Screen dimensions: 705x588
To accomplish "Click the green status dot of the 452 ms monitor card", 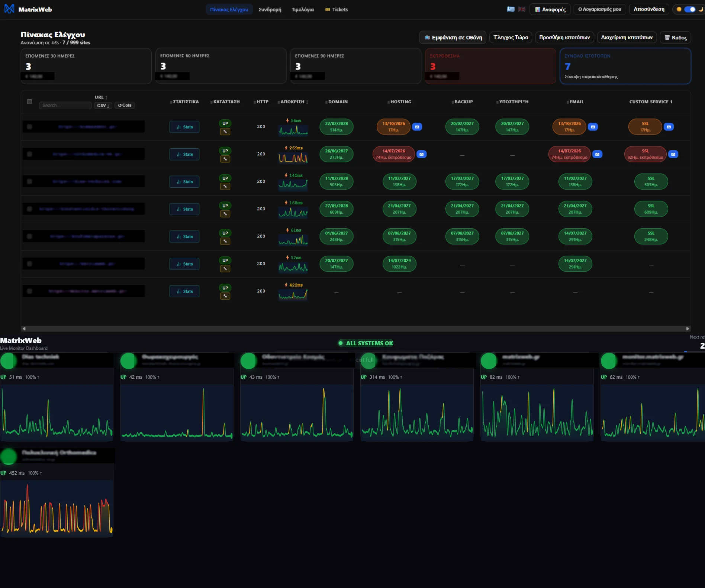I will [x=9, y=456].
